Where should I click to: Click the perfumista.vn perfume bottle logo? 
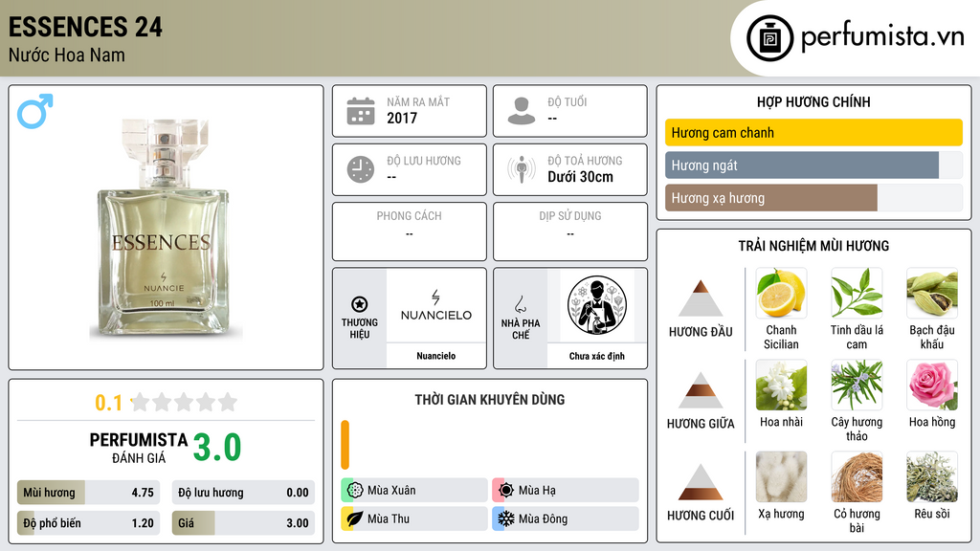769,38
